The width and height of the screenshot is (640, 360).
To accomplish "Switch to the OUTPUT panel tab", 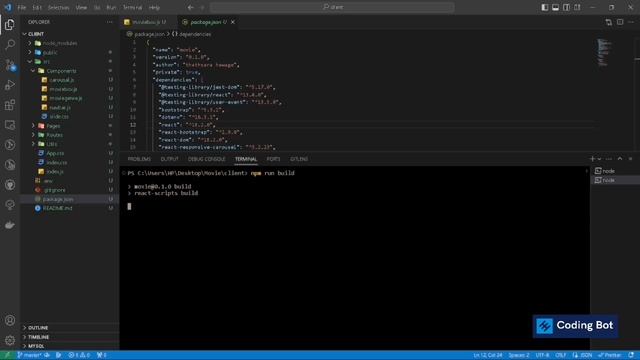I will (x=169, y=159).
